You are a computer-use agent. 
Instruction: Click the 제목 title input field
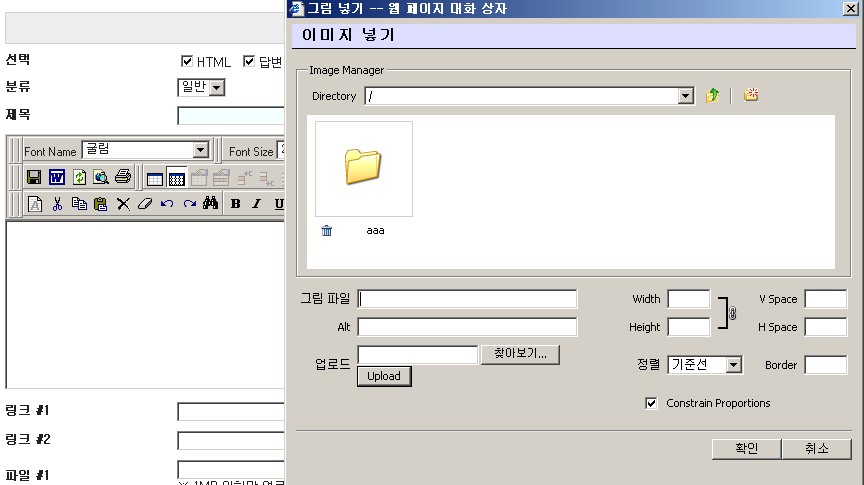pyautogui.click(x=231, y=116)
